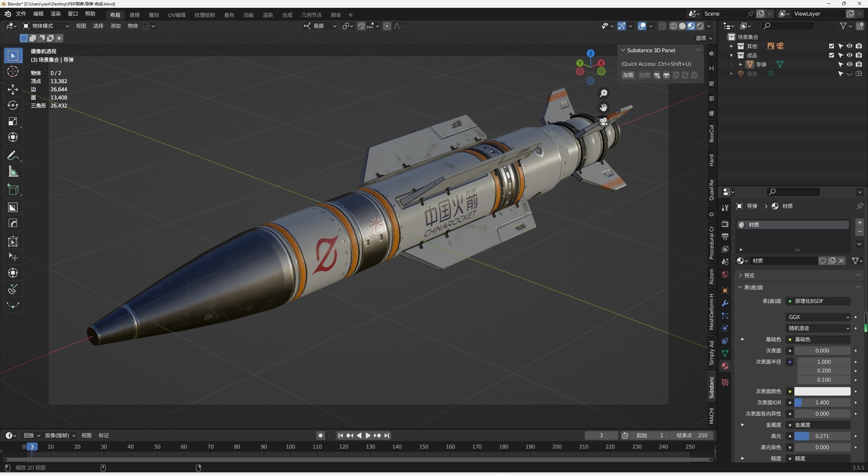The width and height of the screenshot is (868, 475).
Task: Switch to wireframe viewport shading
Action: 674,26
